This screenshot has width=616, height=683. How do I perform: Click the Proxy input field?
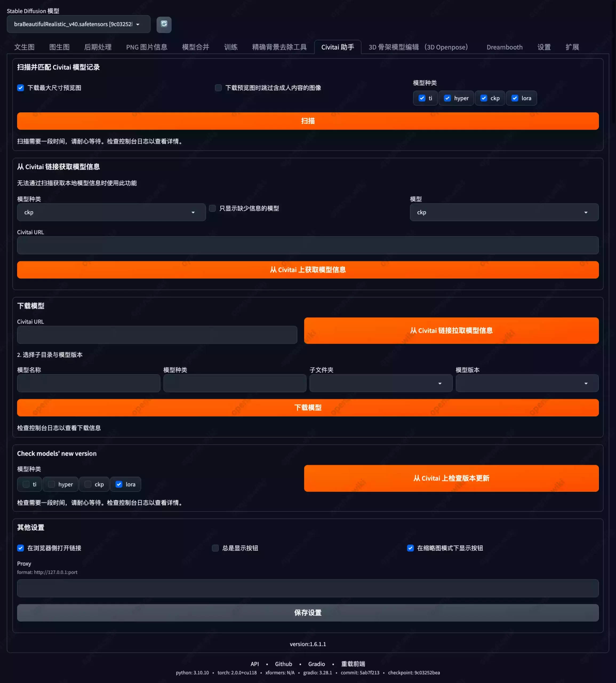[308, 588]
